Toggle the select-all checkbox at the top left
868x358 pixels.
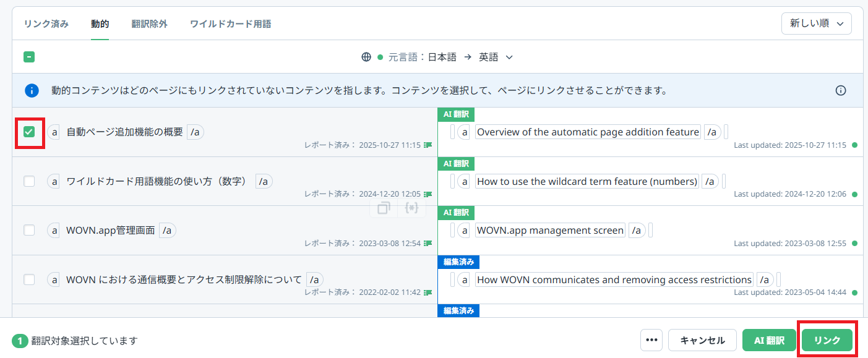(28, 56)
